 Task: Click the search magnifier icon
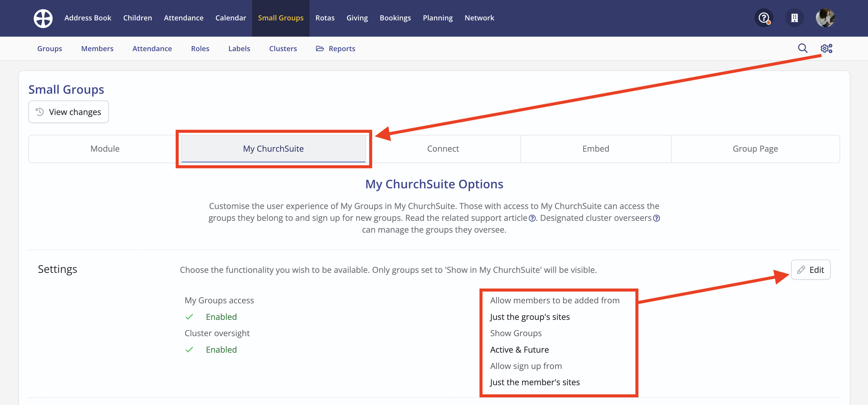point(803,48)
